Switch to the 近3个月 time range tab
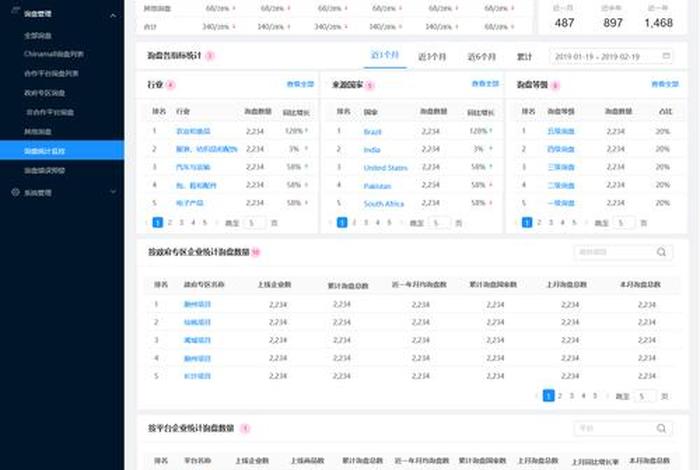Viewport: 700px width, 470px height. [x=432, y=57]
